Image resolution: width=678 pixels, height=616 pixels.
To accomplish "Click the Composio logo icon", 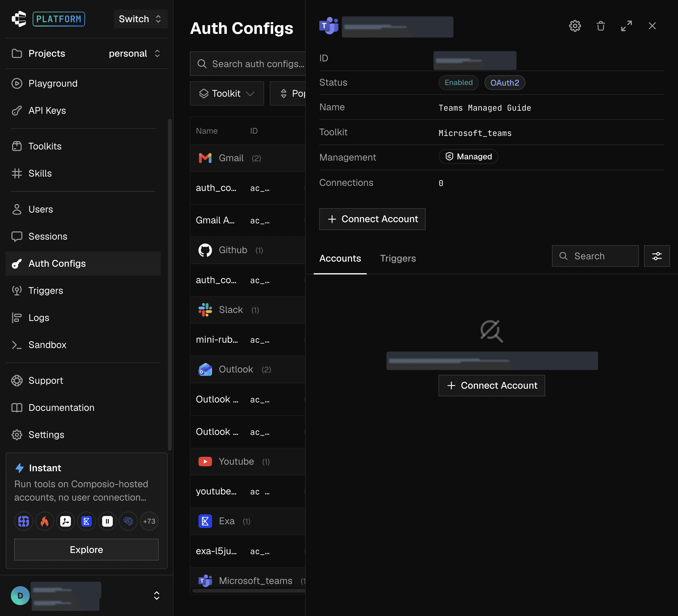I will (x=19, y=19).
